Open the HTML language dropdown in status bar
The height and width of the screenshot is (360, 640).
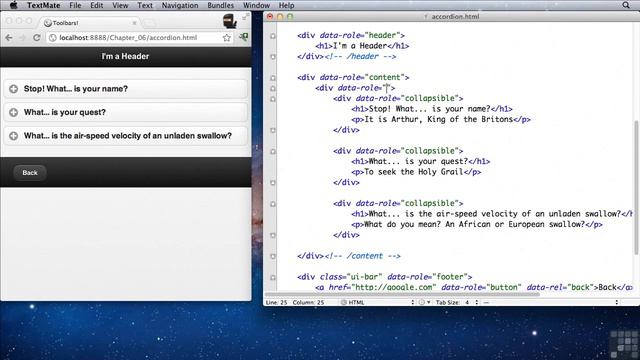[378, 302]
